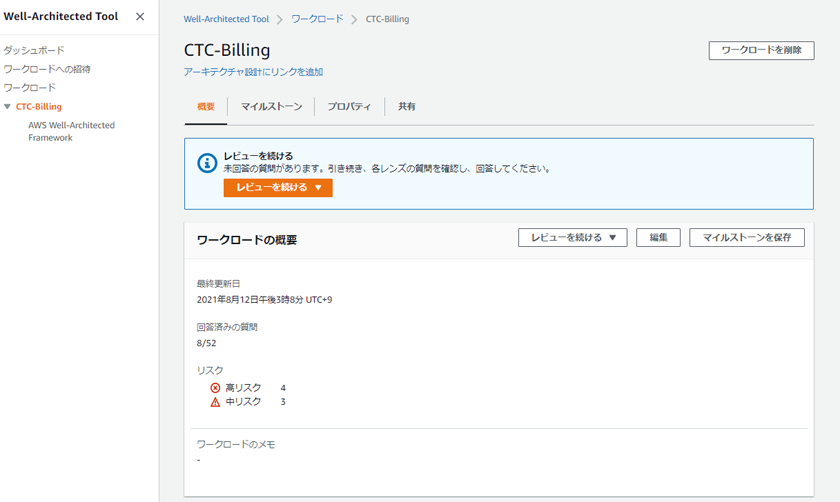
Task: Click the ワークロードのメモ label
Action: 236,444
